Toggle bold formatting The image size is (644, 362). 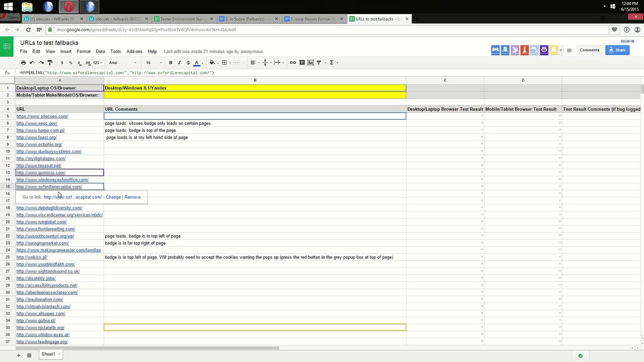tap(171, 63)
